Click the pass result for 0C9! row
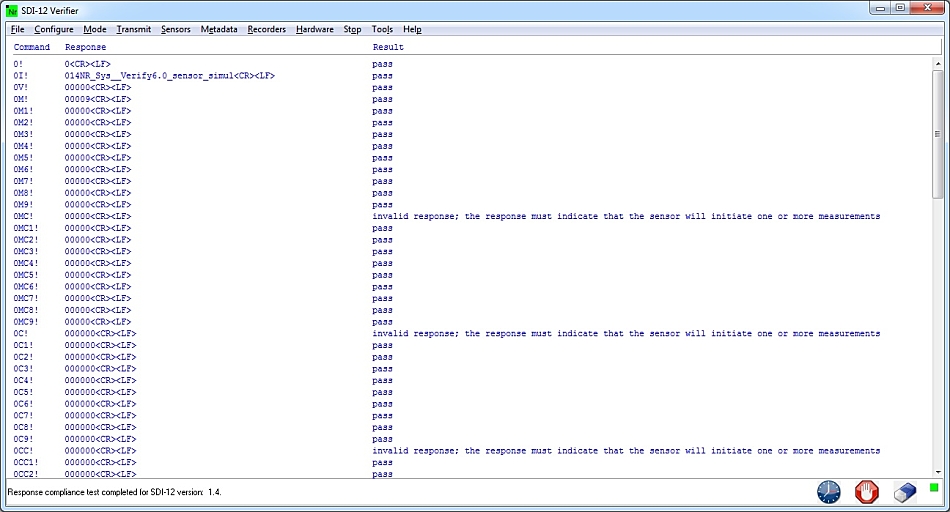 pyautogui.click(x=382, y=439)
